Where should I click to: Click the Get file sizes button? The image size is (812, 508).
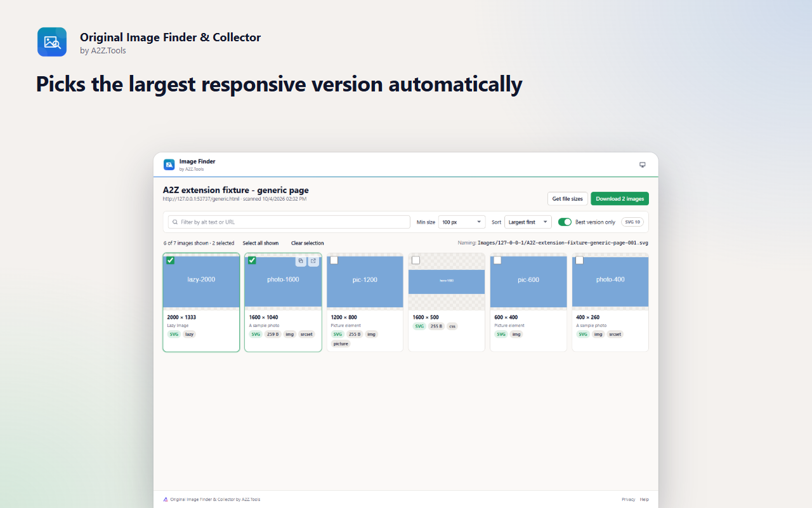[x=567, y=199]
